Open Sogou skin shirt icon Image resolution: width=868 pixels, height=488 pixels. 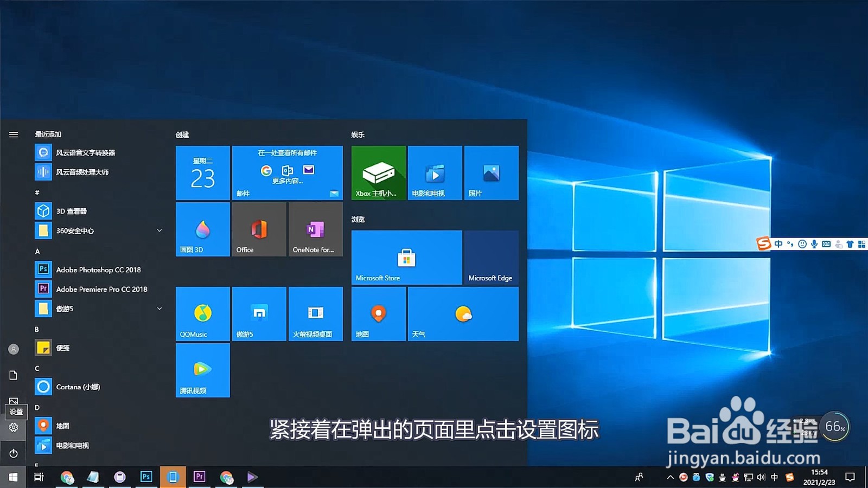coord(850,244)
